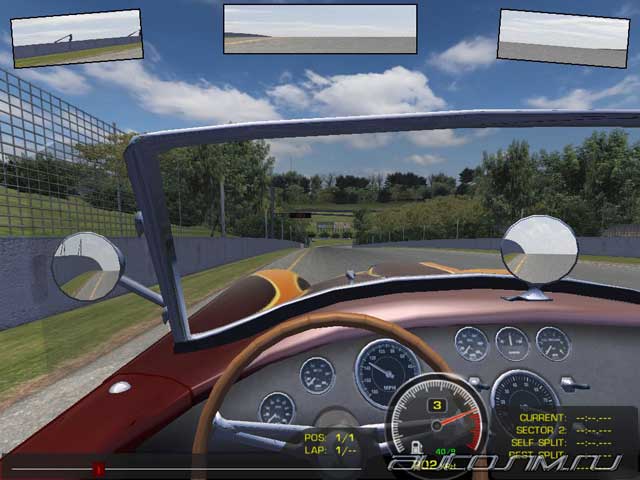Click the SELF SPLIT time readout
Image resolution: width=640 pixels, height=480 pixels.
tap(561, 443)
